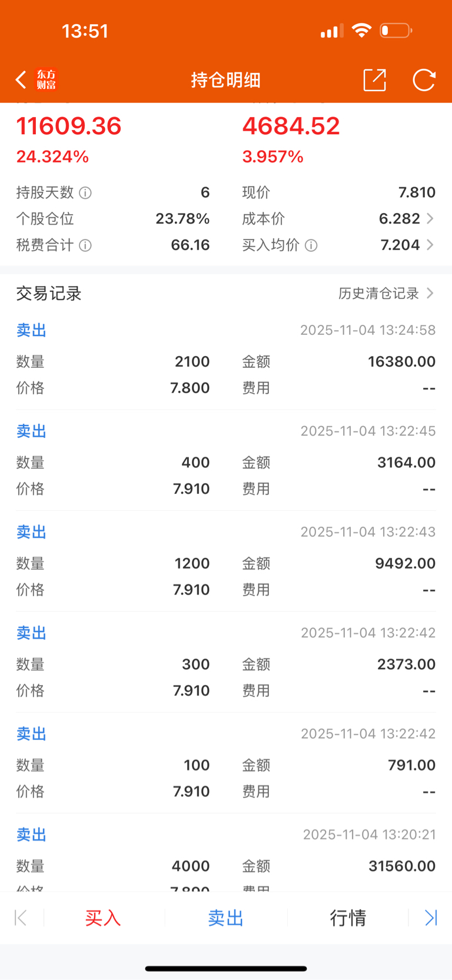Open sell record at 13:24:58
The height and width of the screenshot is (980, 452).
(226, 359)
